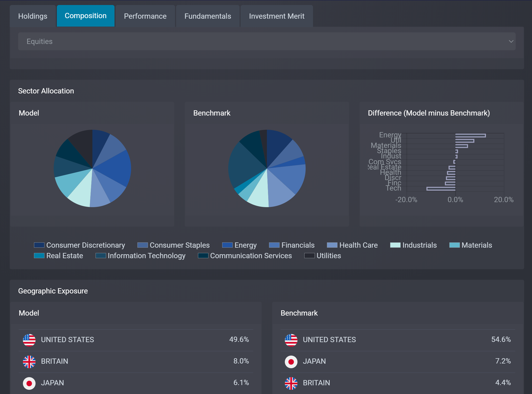Click the United States flag in Model list
Image resolution: width=532 pixels, height=394 pixels.
[29, 340]
